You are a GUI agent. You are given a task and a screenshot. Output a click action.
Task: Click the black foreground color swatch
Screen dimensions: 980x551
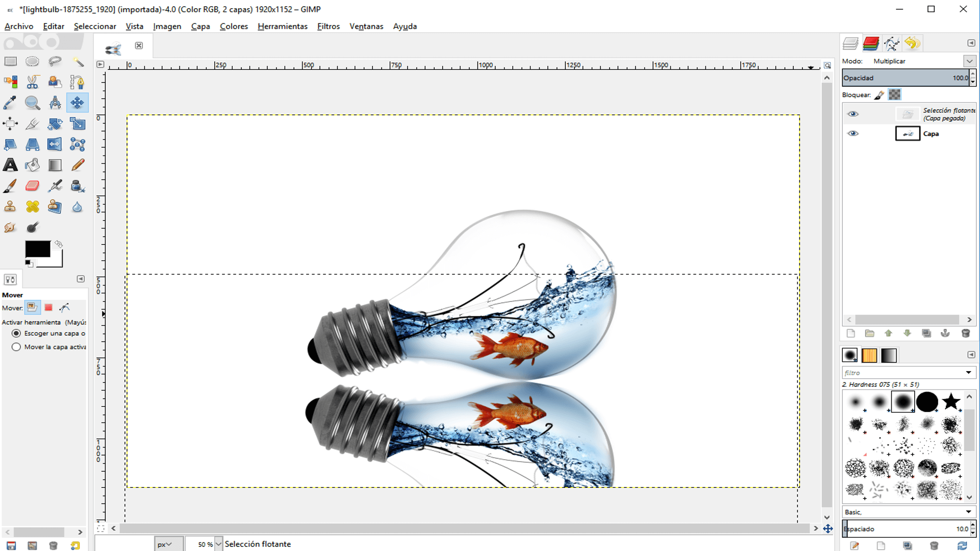[38, 249]
